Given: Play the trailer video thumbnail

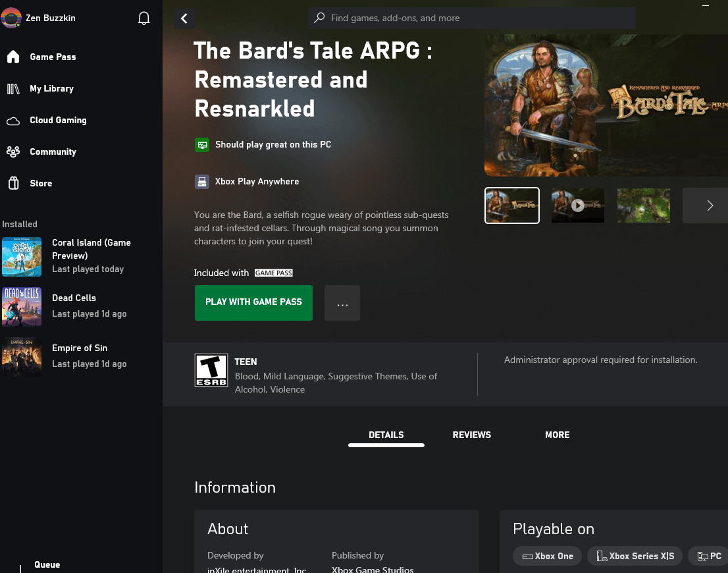Looking at the screenshot, I should 578,205.
